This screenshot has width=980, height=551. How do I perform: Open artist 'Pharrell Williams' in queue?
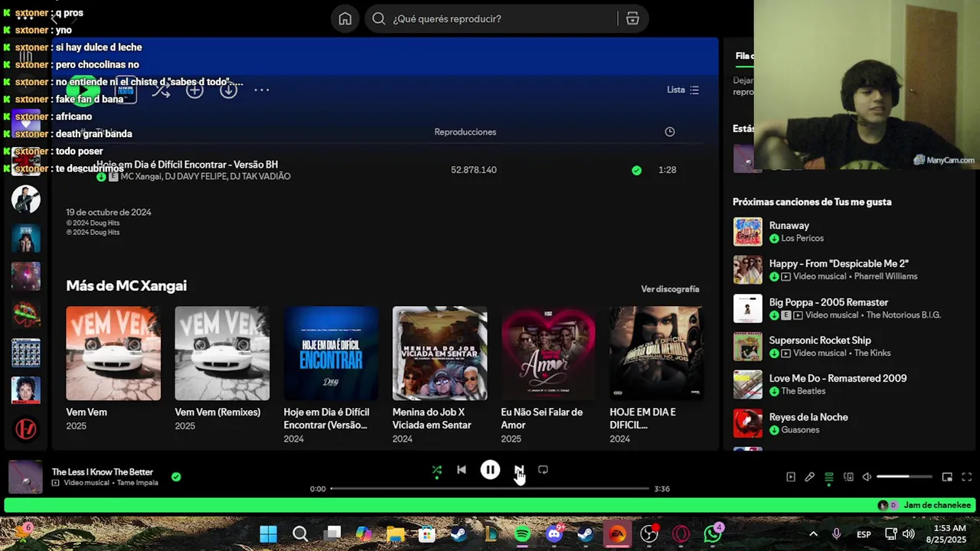[886, 276]
